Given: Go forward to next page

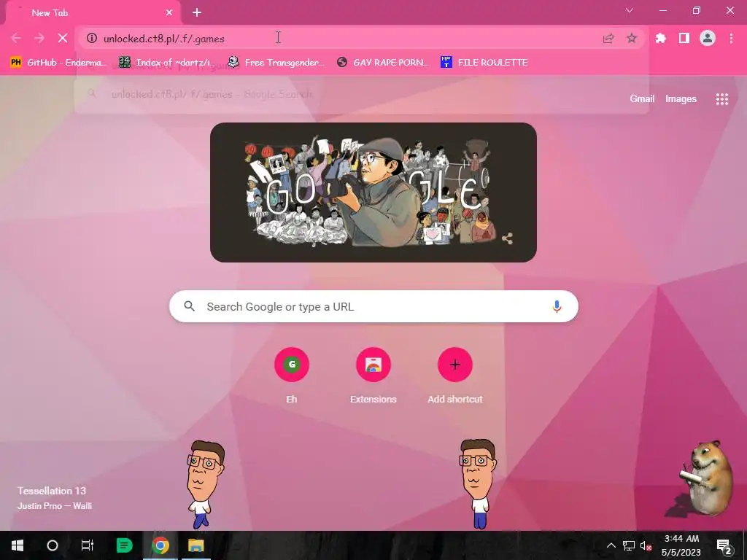Looking at the screenshot, I should (39, 38).
